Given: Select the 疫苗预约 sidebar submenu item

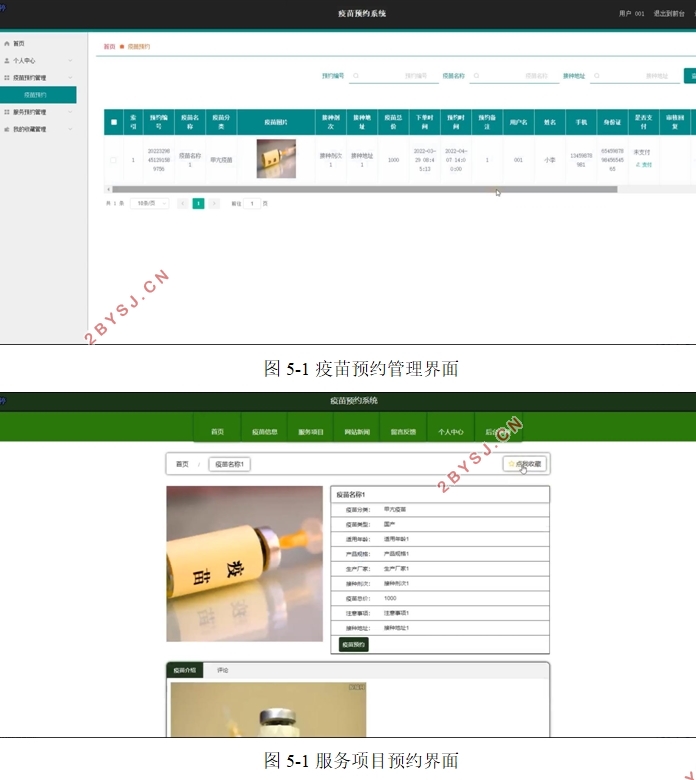Looking at the screenshot, I should click(38, 95).
